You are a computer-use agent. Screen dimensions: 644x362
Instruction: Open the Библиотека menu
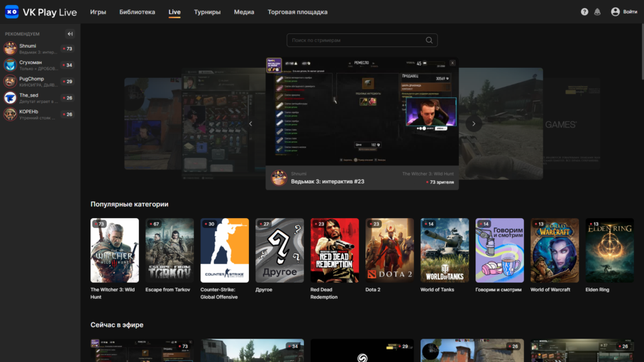click(x=137, y=12)
